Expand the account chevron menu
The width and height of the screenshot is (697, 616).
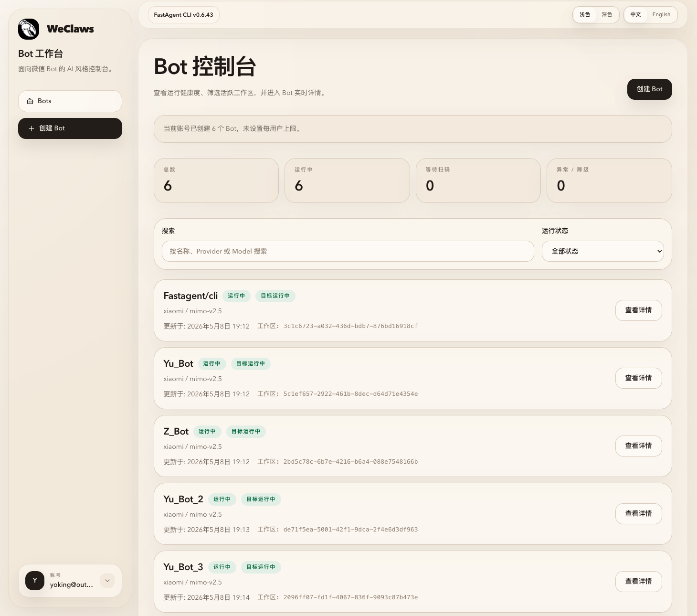[107, 581]
